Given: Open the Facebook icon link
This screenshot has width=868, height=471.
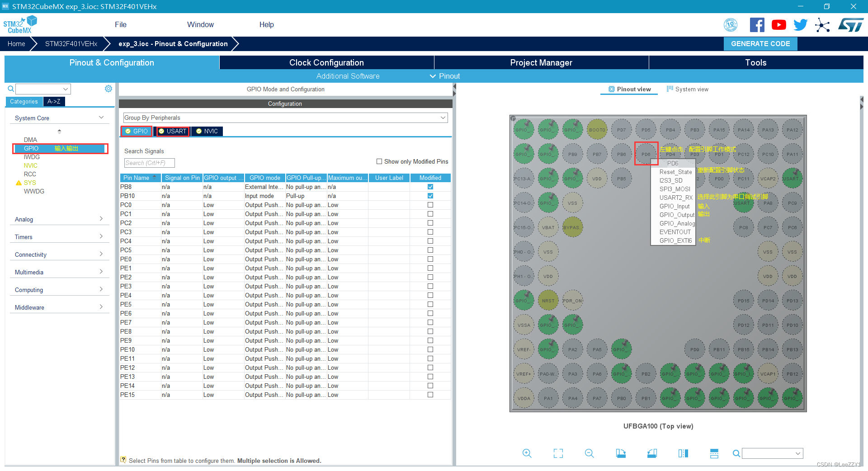Looking at the screenshot, I should pyautogui.click(x=757, y=25).
